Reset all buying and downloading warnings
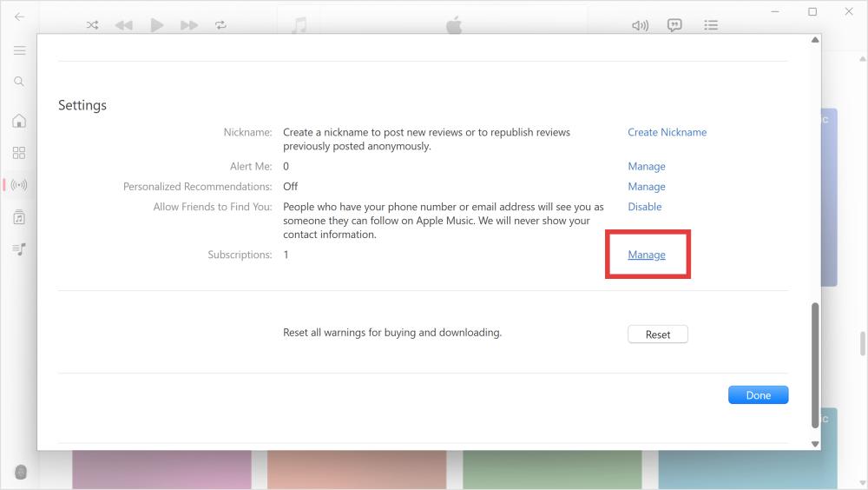This screenshot has height=490, width=868. click(x=658, y=334)
